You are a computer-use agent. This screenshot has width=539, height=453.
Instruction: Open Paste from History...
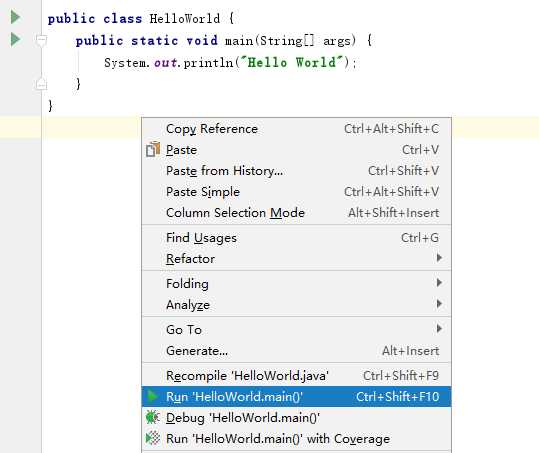click(x=296, y=171)
